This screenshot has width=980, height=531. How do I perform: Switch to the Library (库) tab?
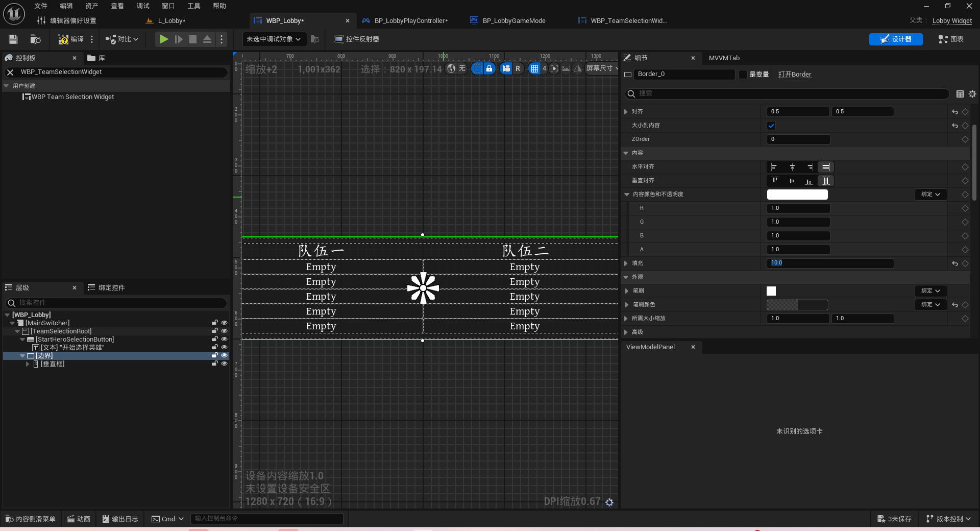(x=96, y=58)
